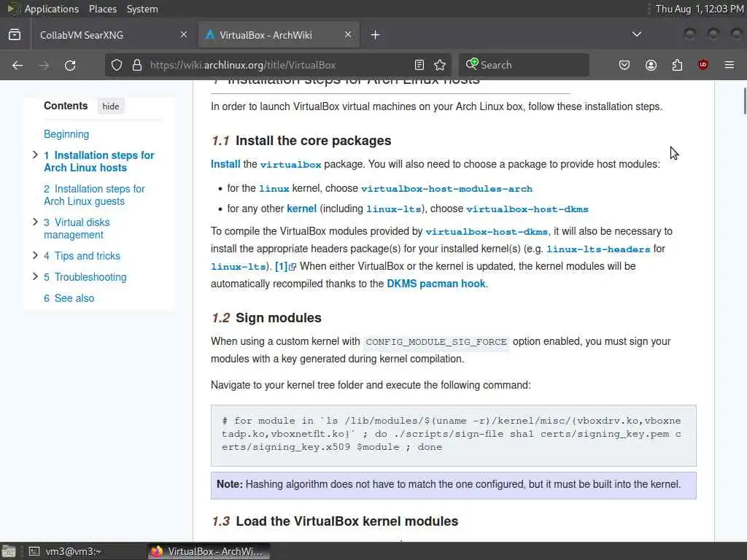This screenshot has width=747, height=560.
Task: Open Troubleshooting in Contents
Action: 85,277
